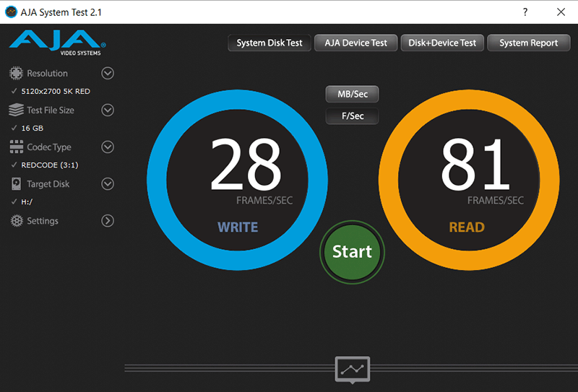Click the Codec Type label
The width and height of the screenshot is (578, 392).
49,147
